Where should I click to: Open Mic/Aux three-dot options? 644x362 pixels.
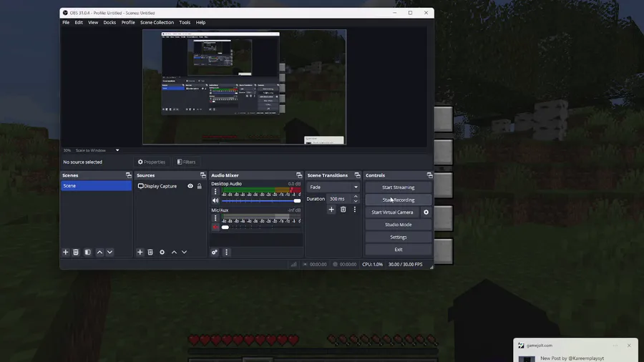pyautogui.click(x=215, y=218)
